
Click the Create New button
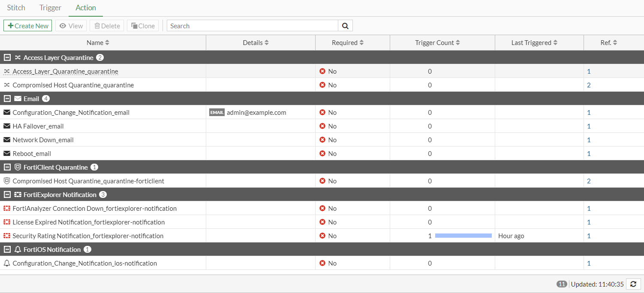point(27,25)
